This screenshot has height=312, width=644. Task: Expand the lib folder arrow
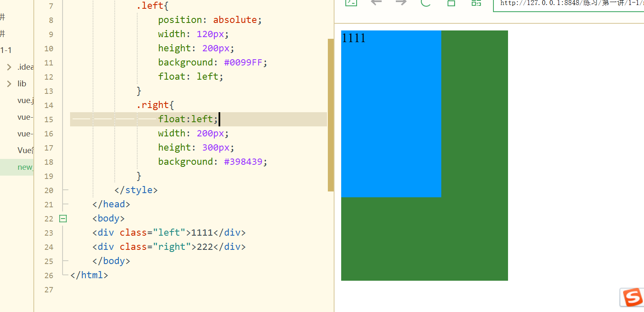tap(9, 84)
